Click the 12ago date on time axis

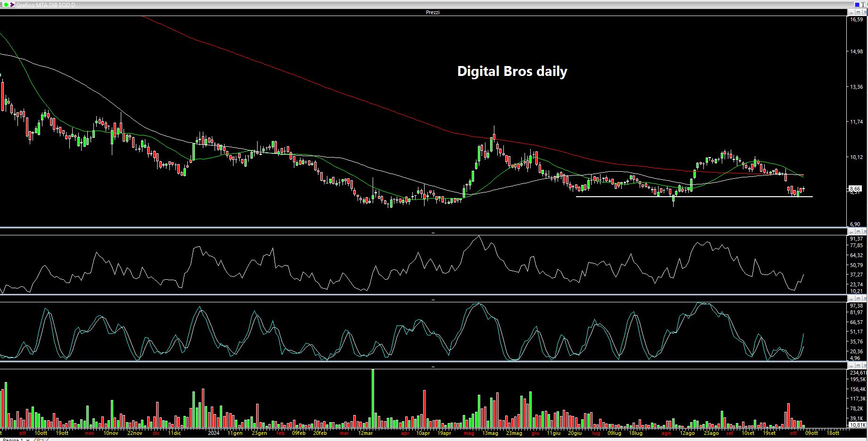[x=687, y=433]
